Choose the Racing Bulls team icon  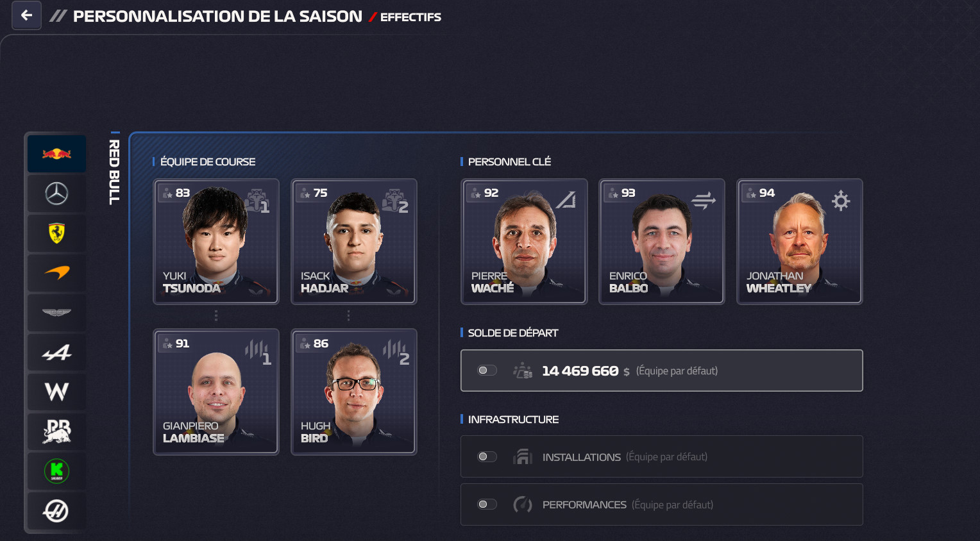click(56, 431)
